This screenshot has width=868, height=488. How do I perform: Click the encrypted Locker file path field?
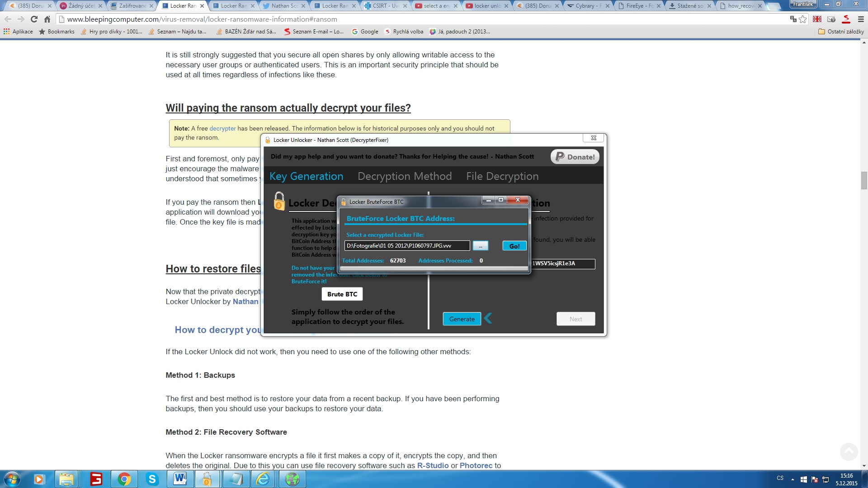[407, 246]
